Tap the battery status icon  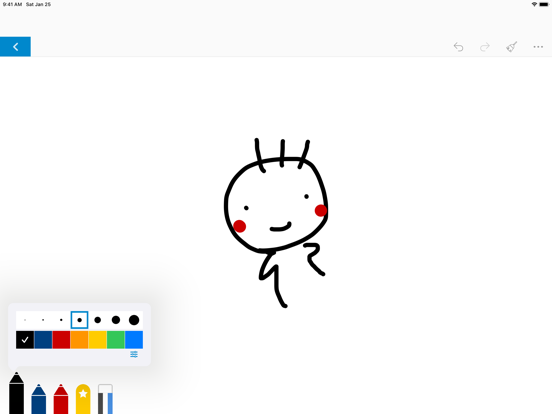coord(544,4)
